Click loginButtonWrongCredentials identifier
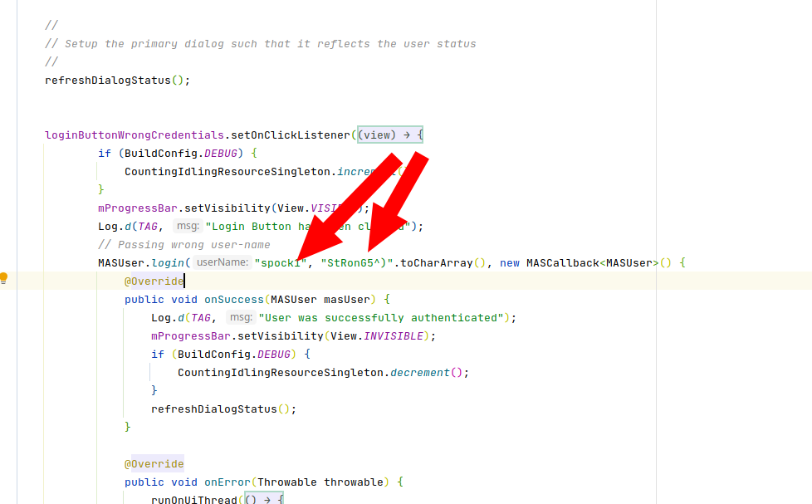 pyautogui.click(x=135, y=135)
